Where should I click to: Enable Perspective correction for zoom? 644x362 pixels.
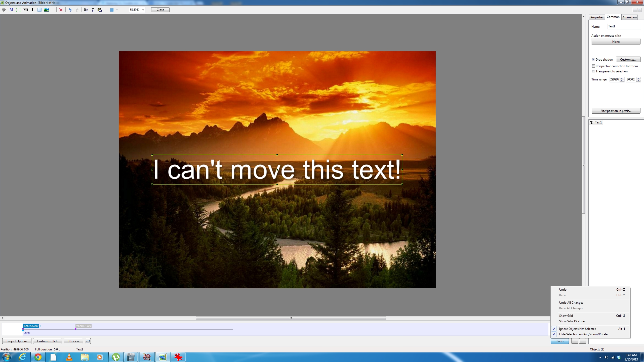coord(593,66)
